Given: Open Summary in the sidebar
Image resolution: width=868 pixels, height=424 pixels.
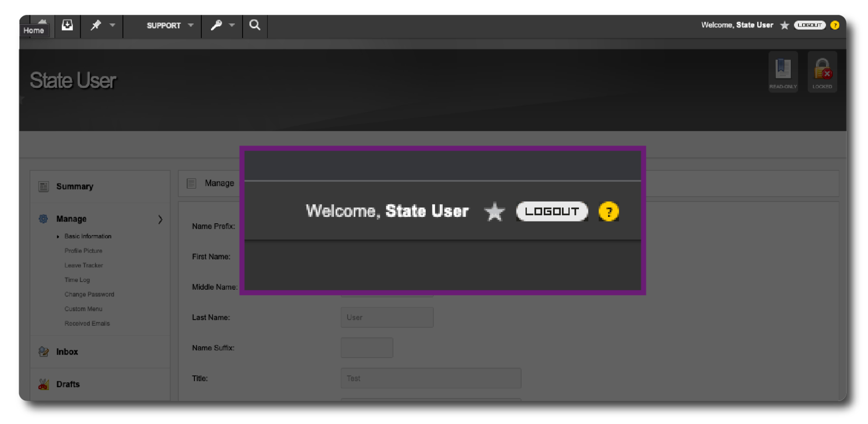Looking at the screenshot, I should point(75,186).
